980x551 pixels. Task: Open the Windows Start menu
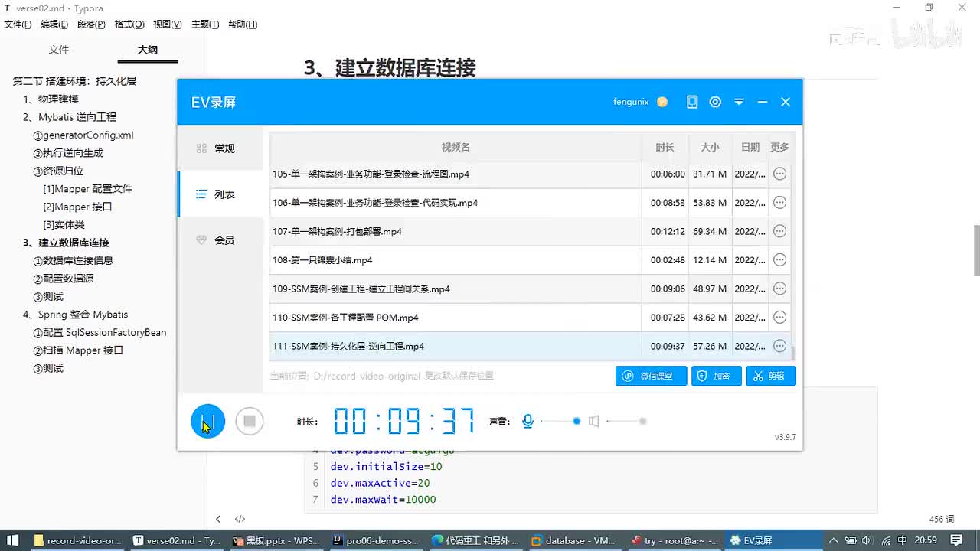point(13,540)
